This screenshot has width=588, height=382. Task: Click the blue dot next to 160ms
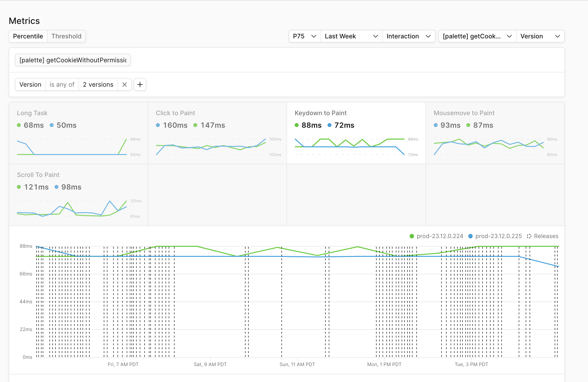(x=158, y=125)
